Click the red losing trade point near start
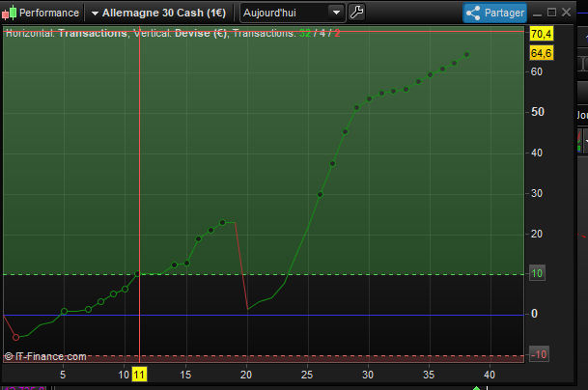The height and width of the screenshot is (390, 588). 15,338
